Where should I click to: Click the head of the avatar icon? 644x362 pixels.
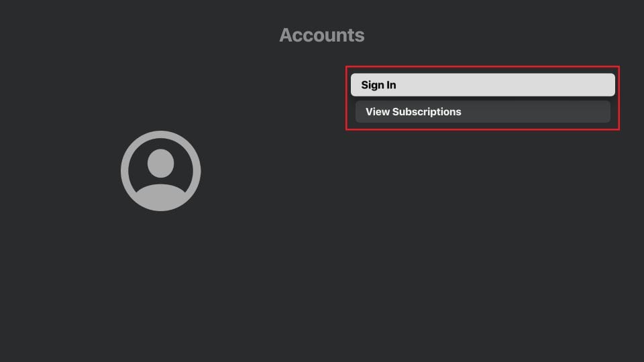(x=161, y=162)
